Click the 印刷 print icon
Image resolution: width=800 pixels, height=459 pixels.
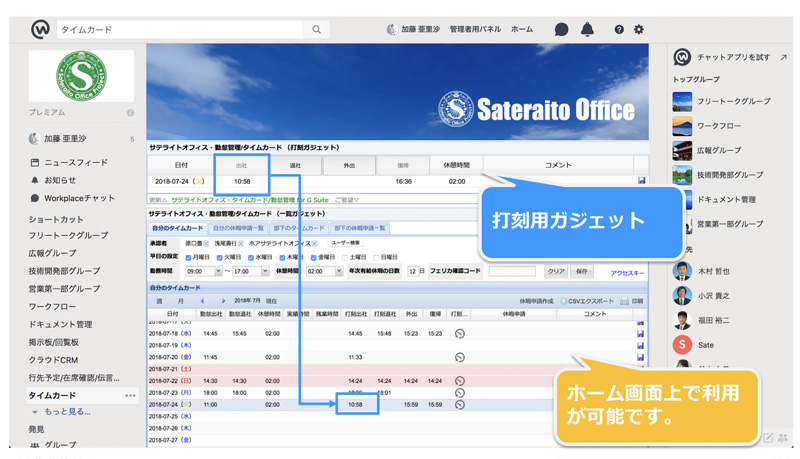pos(624,301)
